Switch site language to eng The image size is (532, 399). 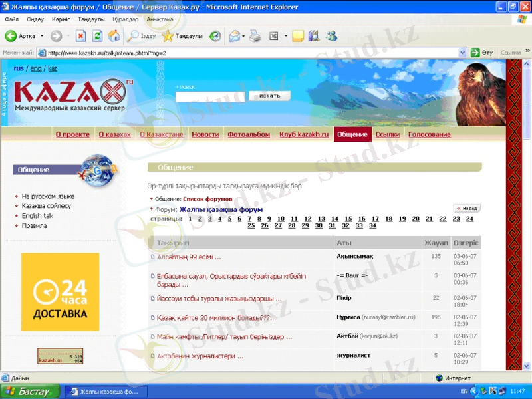(x=36, y=68)
